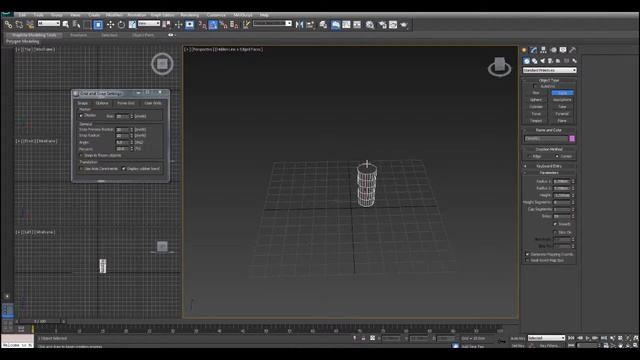Open the Home Grid tab

(126, 103)
